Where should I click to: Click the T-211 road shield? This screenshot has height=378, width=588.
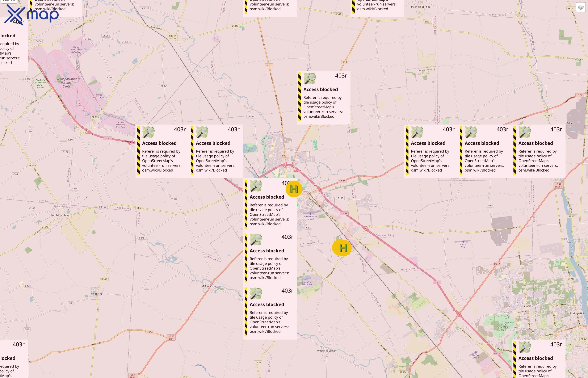tap(116, 223)
